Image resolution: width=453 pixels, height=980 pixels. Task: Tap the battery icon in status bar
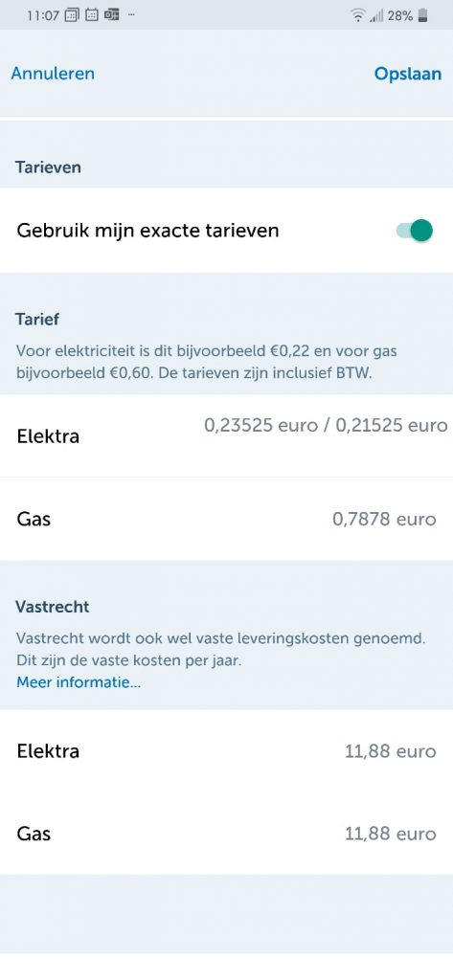(423, 15)
